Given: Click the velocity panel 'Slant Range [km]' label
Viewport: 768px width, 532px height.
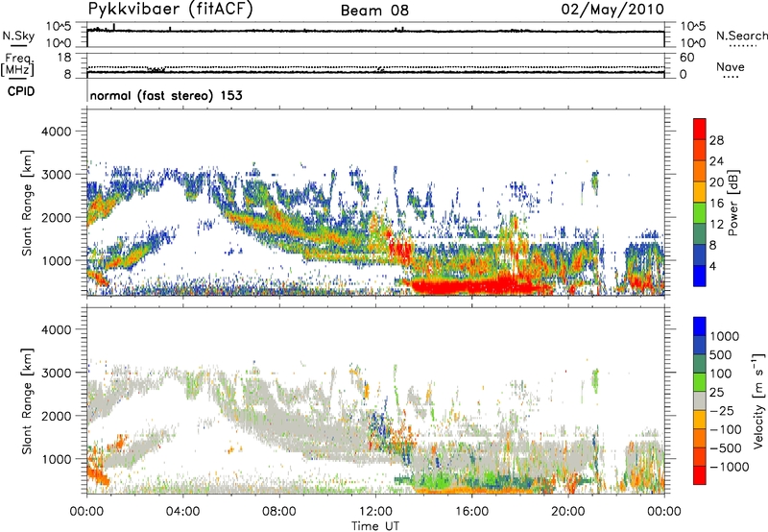Looking at the screenshot, I should pyautogui.click(x=27, y=400).
